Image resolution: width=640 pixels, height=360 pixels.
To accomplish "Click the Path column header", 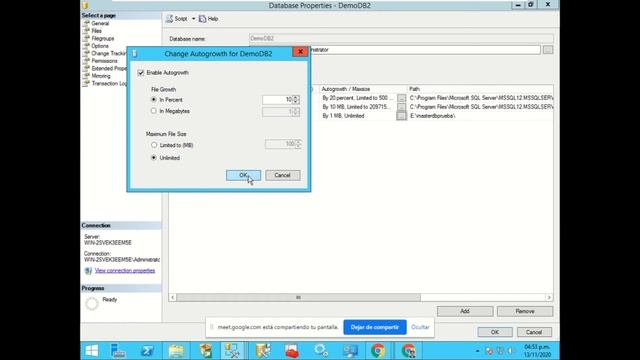I will pos(480,89).
